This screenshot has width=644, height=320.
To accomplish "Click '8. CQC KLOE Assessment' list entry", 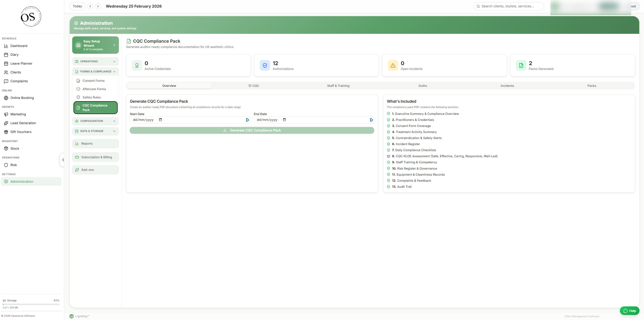I will coord(445,156).
